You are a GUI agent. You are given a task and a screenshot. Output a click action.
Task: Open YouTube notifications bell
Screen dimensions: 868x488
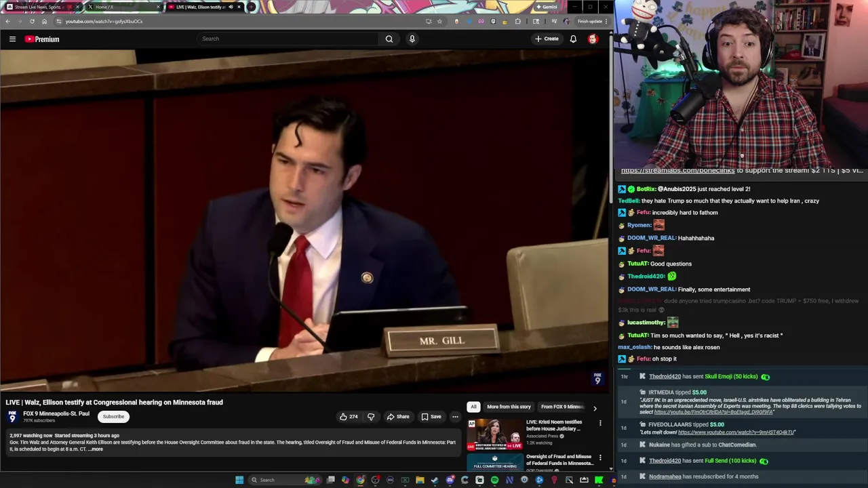click(573, 39)
